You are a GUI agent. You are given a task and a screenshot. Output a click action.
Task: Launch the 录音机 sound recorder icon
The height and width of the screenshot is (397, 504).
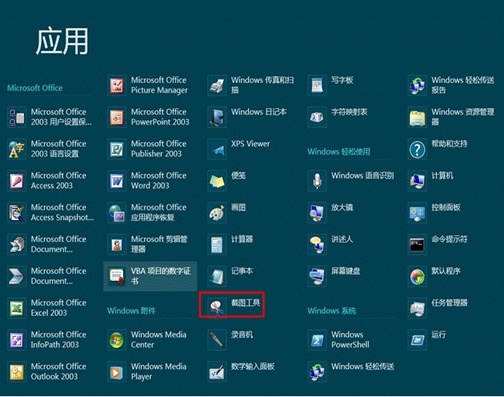(217, 340)
